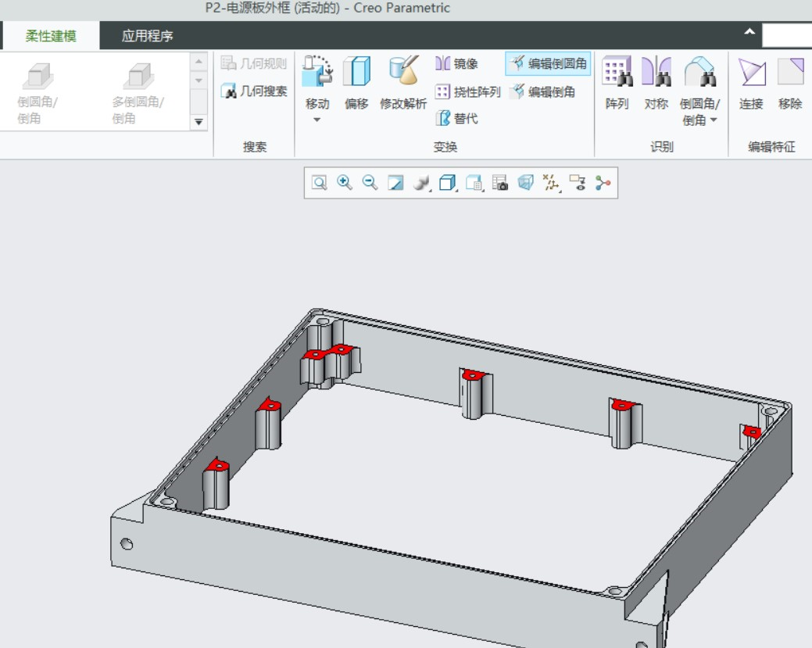
Task: Click the Recognition (识别) group label
Action: point(662,147)
